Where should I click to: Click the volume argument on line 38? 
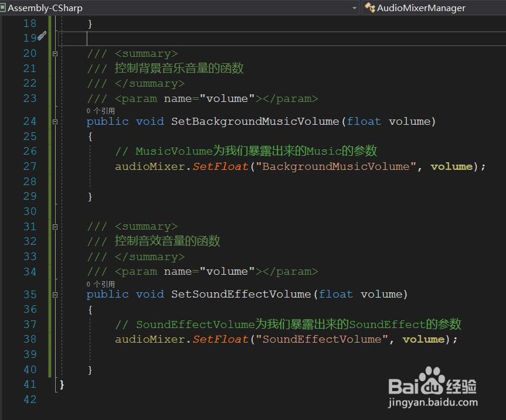tap(423, 339)
